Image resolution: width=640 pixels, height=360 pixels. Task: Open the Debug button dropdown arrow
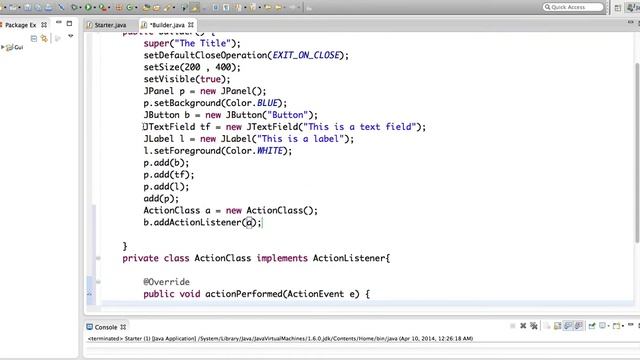(x=80, y=7)
